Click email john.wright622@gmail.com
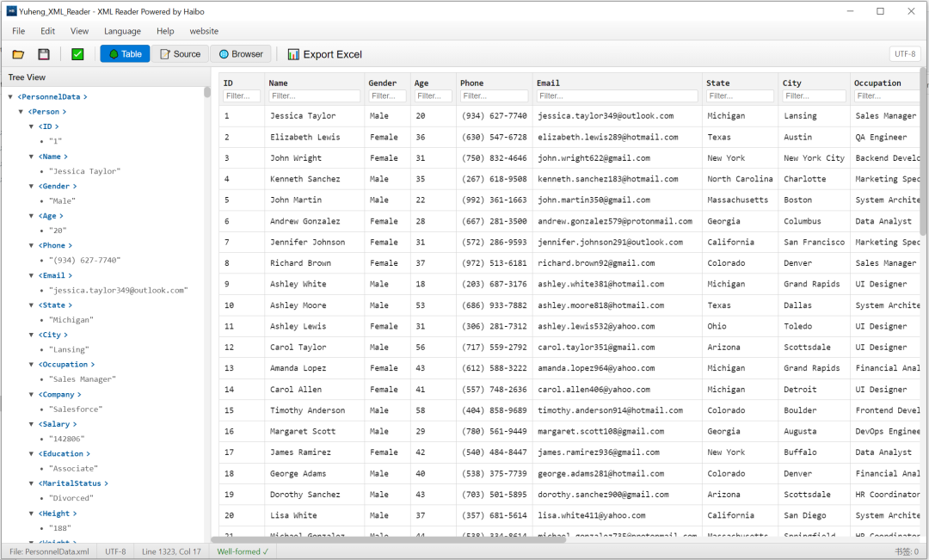The image size is (929, 560). [x=594, y=158]
